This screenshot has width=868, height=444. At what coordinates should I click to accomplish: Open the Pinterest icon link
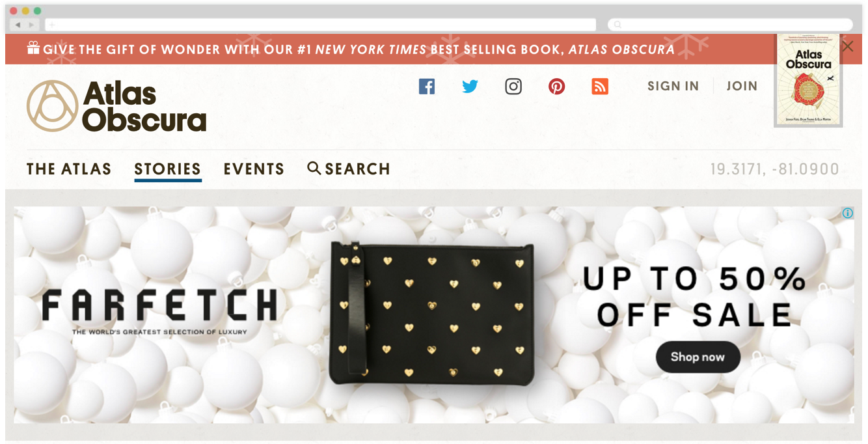click(556, 86)
